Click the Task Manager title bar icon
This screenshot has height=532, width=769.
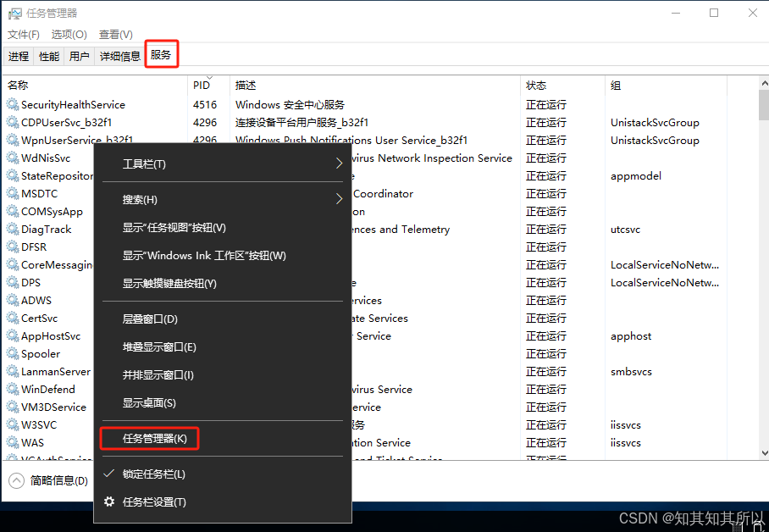pos(15,14)
